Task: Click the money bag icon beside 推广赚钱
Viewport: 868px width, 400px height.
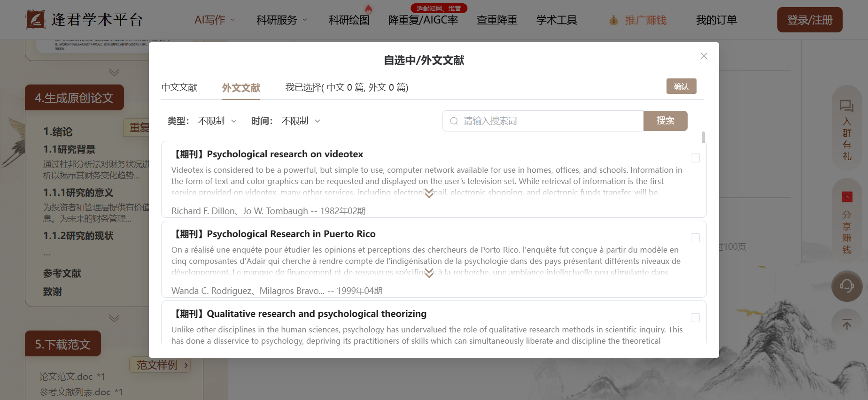Action: pos(613,20)
